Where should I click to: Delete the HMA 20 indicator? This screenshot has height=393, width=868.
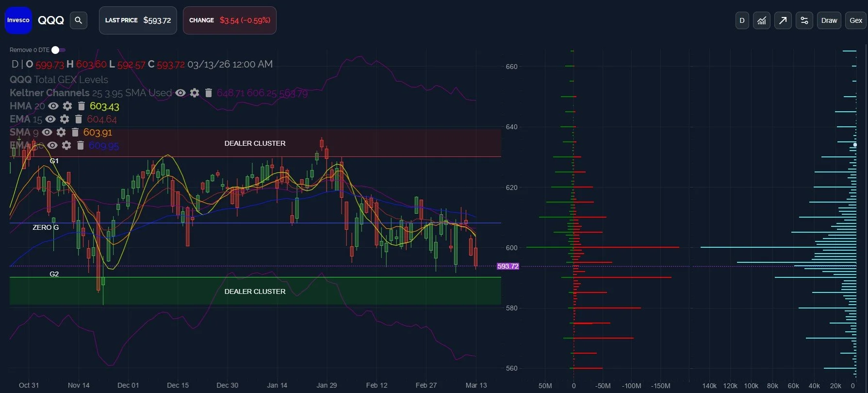82,106
